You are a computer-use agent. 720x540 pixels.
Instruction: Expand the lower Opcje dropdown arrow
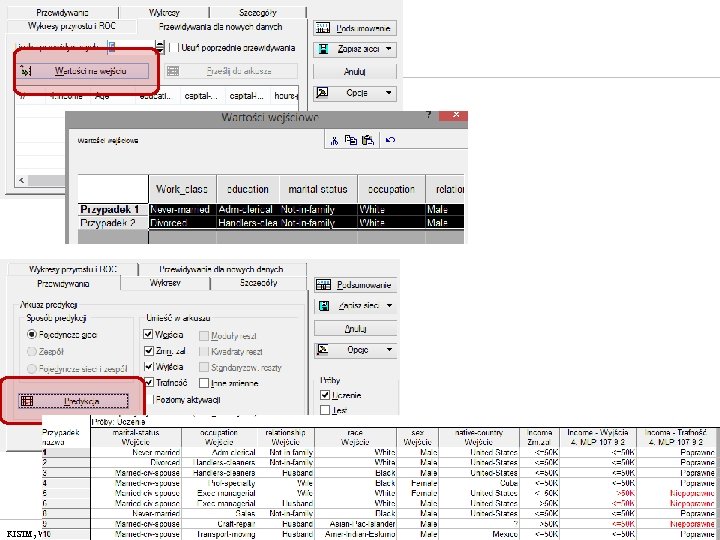coord(389,350)
